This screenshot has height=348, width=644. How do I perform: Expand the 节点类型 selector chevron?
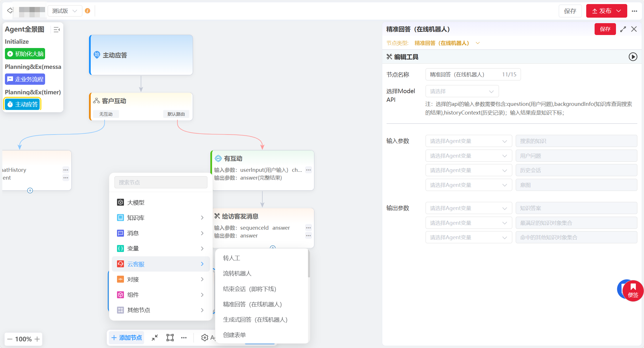(478, 43)
